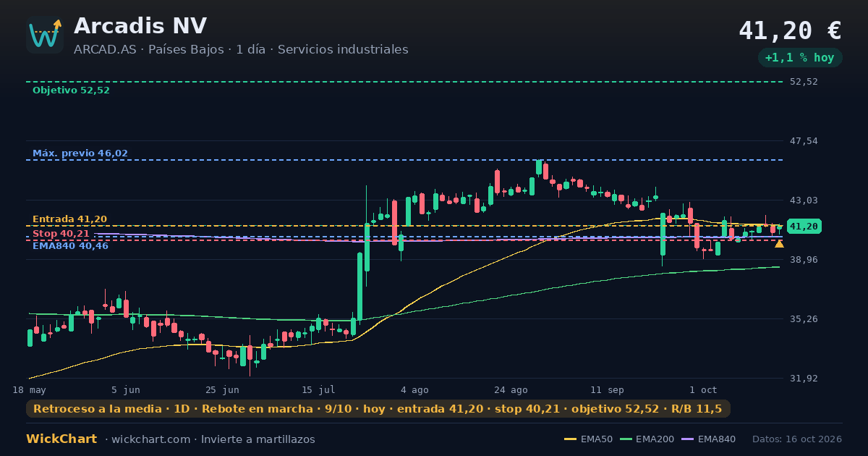Click the 25 jun date label
The image size is (868, 456).
(x=222, y=390)
